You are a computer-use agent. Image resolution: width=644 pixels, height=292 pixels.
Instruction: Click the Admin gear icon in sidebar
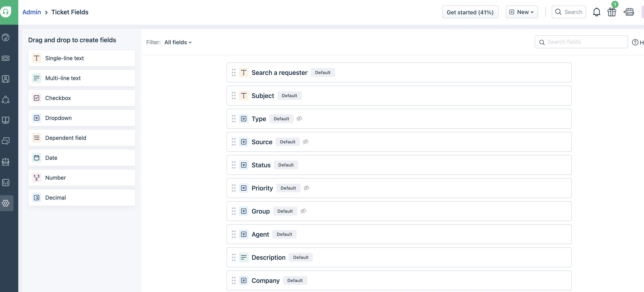(x=6, y=203)
